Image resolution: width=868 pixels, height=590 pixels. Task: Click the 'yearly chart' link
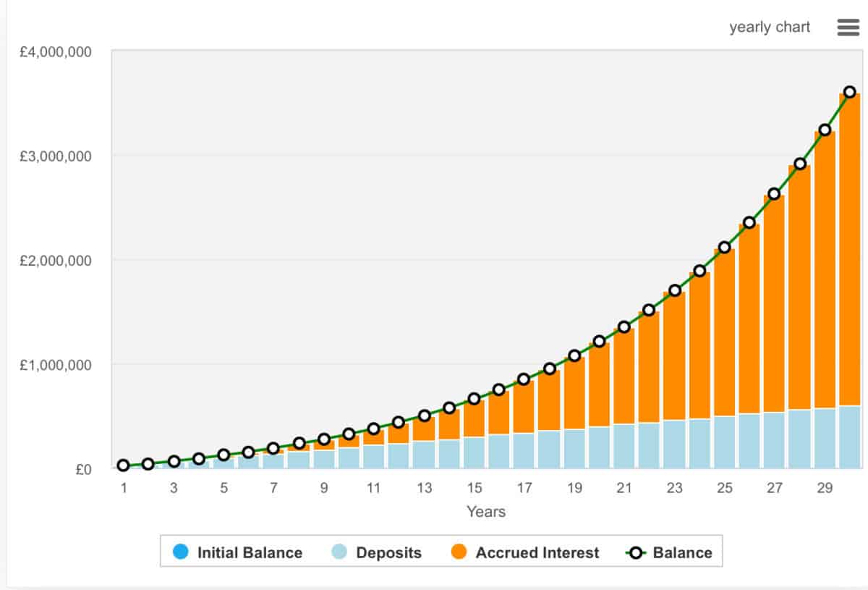pos(770,28)
